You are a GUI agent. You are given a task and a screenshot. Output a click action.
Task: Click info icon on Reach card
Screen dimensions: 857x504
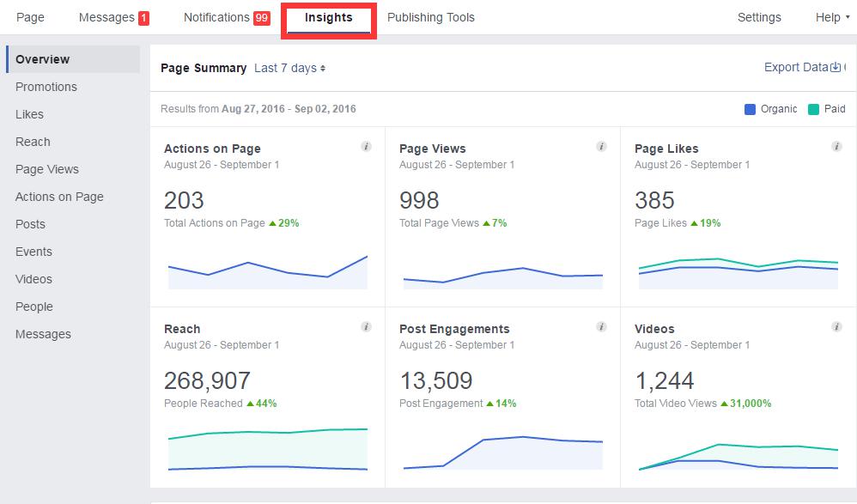pos(366,327)
